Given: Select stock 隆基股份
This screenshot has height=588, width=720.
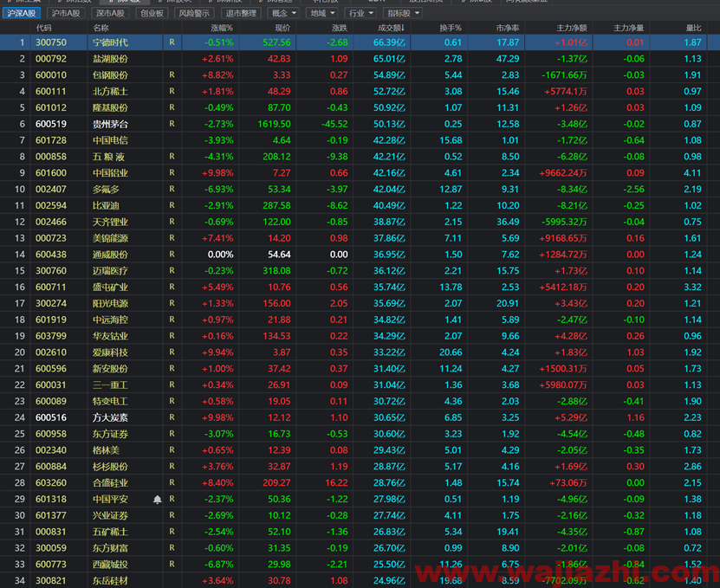Looking at the screenshot, I should [110, 108].
